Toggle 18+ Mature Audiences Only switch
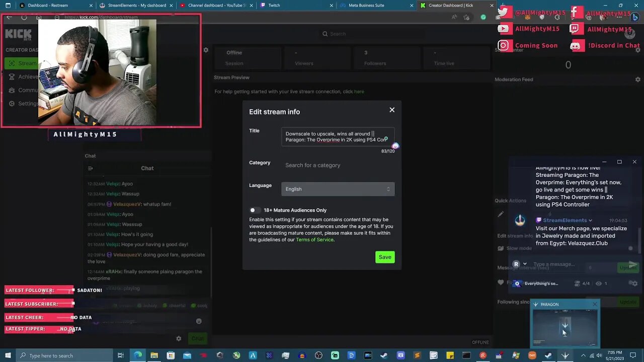Screen dimensions: 644x362 click(x=255, y=210)
